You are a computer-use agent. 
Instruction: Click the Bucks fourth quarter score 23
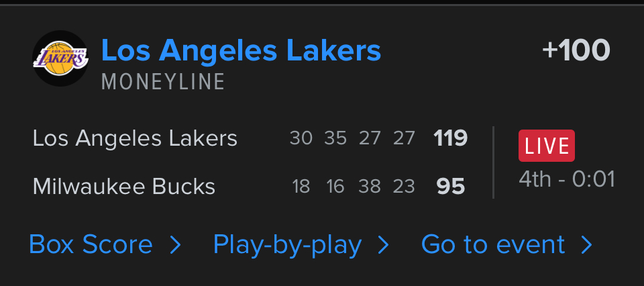click(x=404, y=186)
